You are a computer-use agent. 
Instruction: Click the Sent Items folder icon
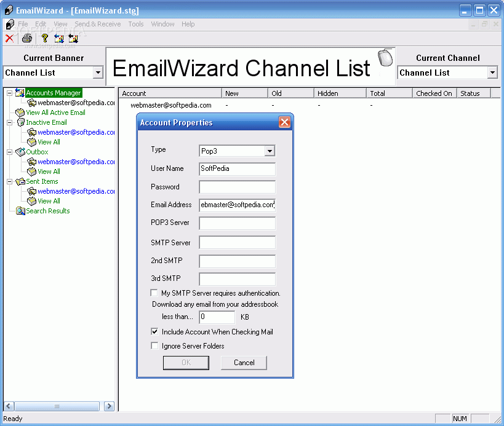tap(20, 181)
